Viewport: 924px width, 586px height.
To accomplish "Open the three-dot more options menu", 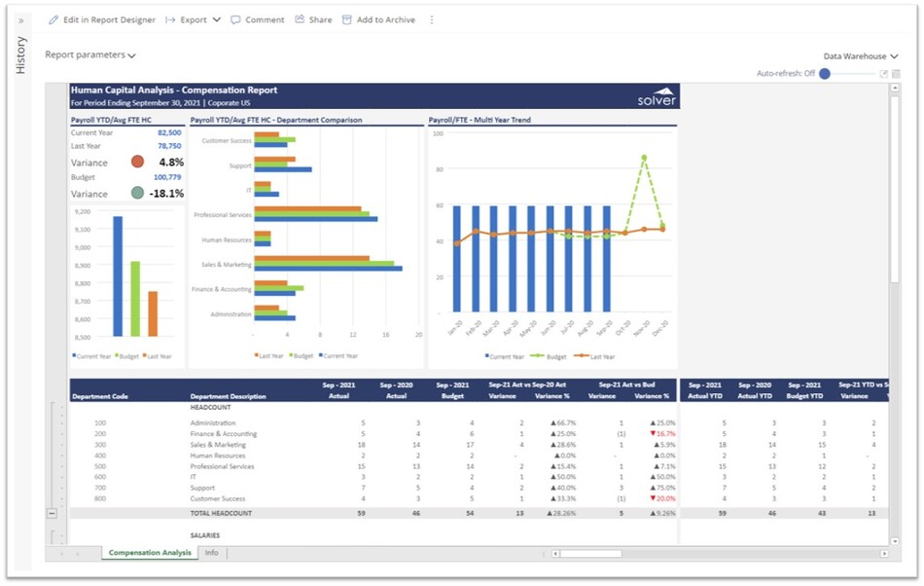I will pos(432,19).
